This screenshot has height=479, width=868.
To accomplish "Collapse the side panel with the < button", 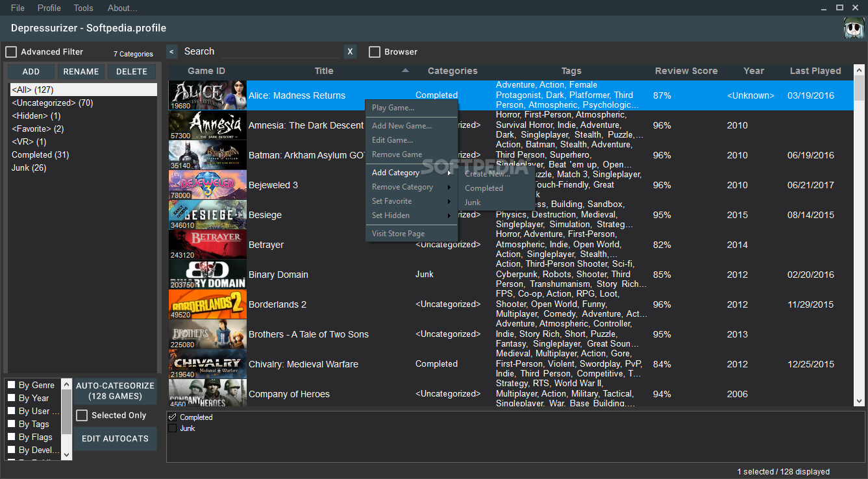I will point(171,52).
